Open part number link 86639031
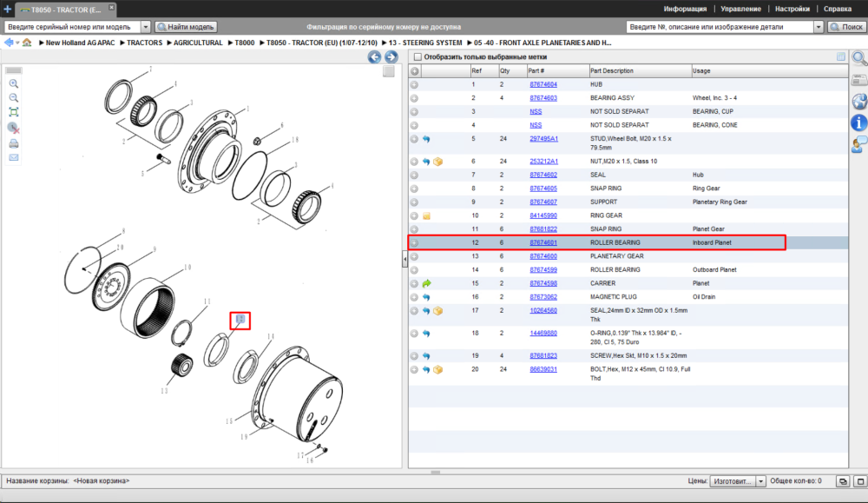The image size is (868, 503). pos(543,369)
